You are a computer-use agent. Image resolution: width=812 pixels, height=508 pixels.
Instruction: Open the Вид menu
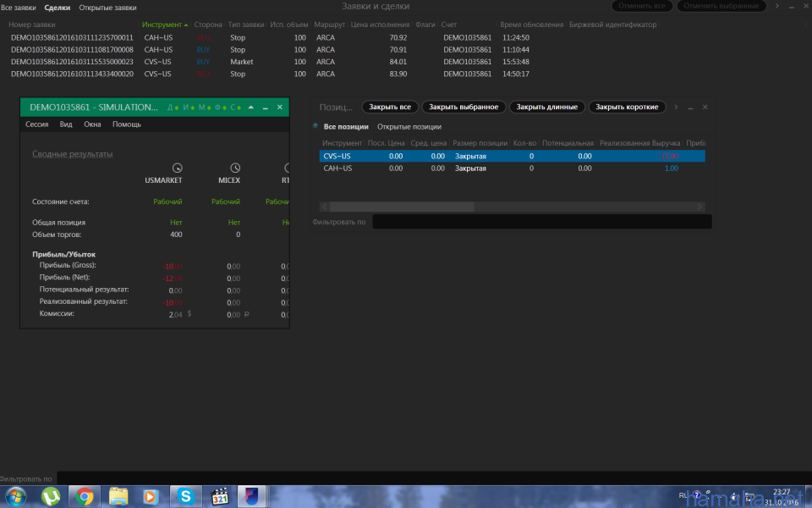pos(66,124)
